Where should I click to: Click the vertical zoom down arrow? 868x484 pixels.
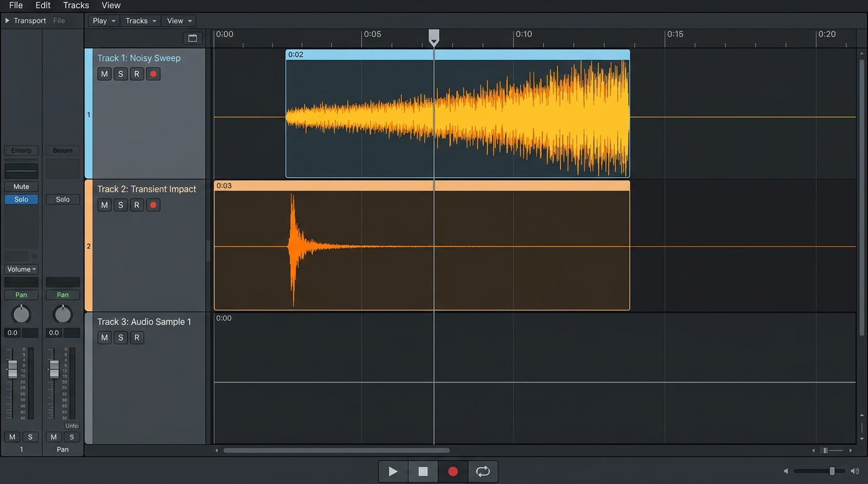tap(862, 439)
